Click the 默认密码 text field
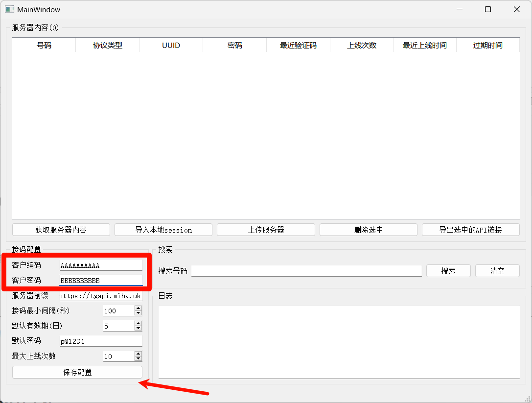532x403 pixels. [x=101, y=341]
